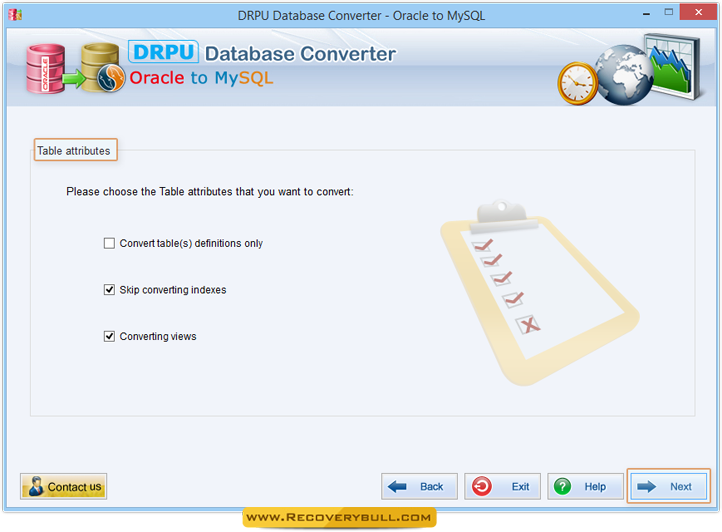Go Back to previous step

419,486
